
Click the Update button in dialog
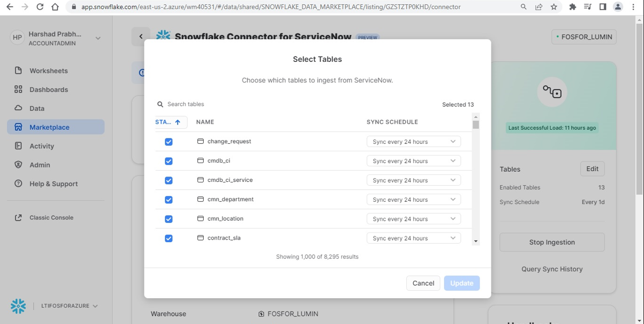[x=462, y=283]
